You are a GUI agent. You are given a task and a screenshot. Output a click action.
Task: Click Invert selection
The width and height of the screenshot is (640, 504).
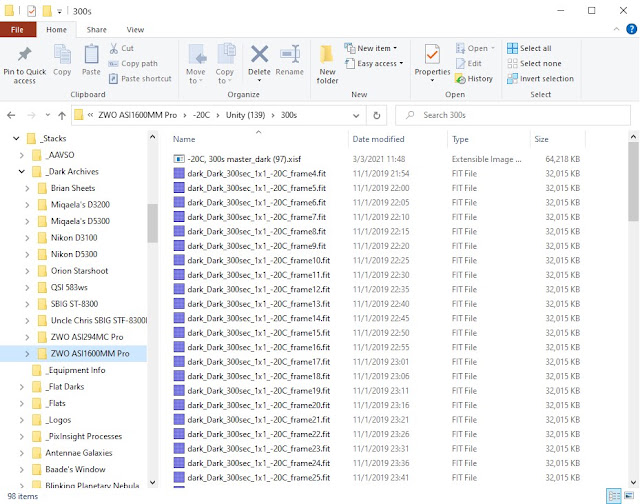coord(540,78)
